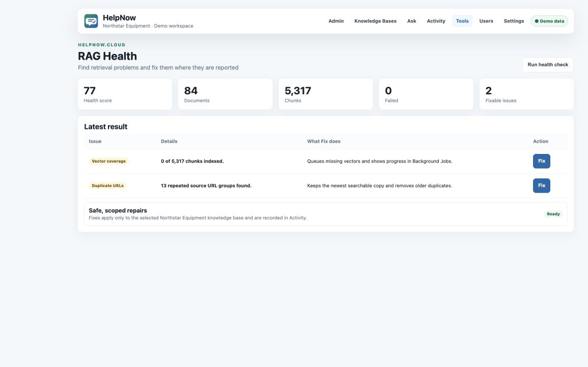Click the Health score 77 card
Image resolution: width=588 pixels, height=367 pixels.
125,94
